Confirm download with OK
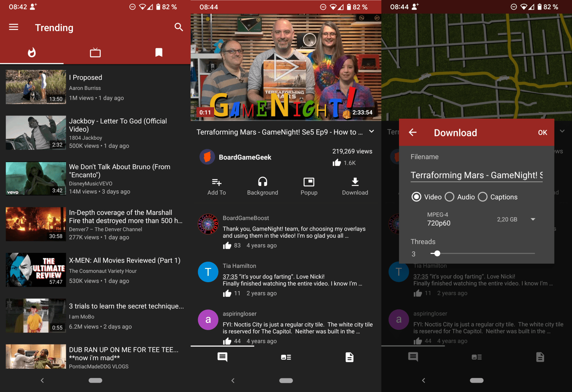572x392 pixels. pos(543,133)
